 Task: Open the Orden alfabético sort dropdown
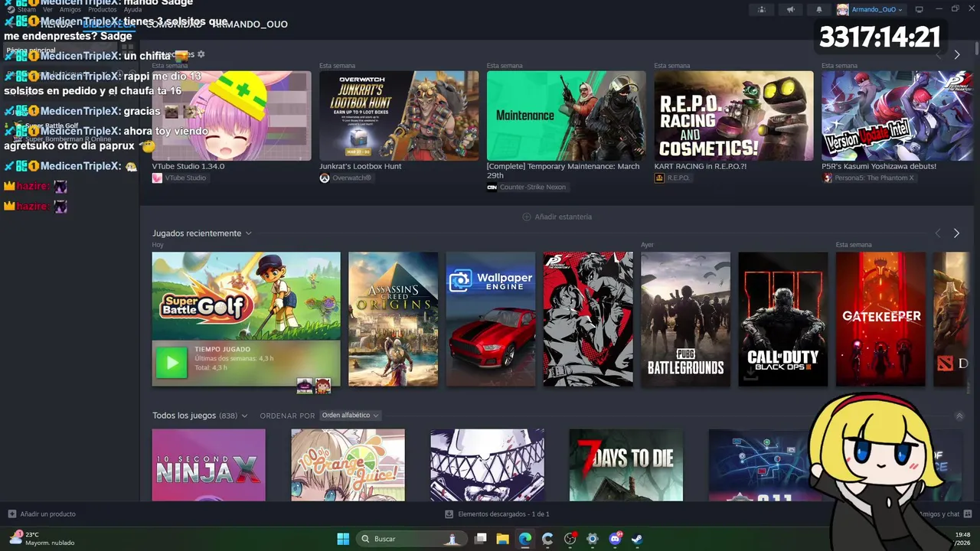350,416
